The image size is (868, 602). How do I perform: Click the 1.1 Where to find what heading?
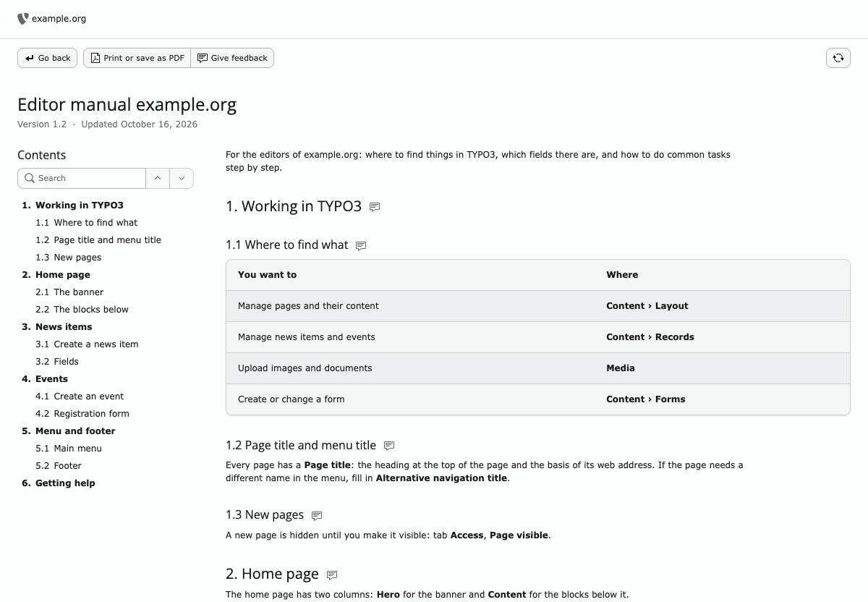coord(286,245)
